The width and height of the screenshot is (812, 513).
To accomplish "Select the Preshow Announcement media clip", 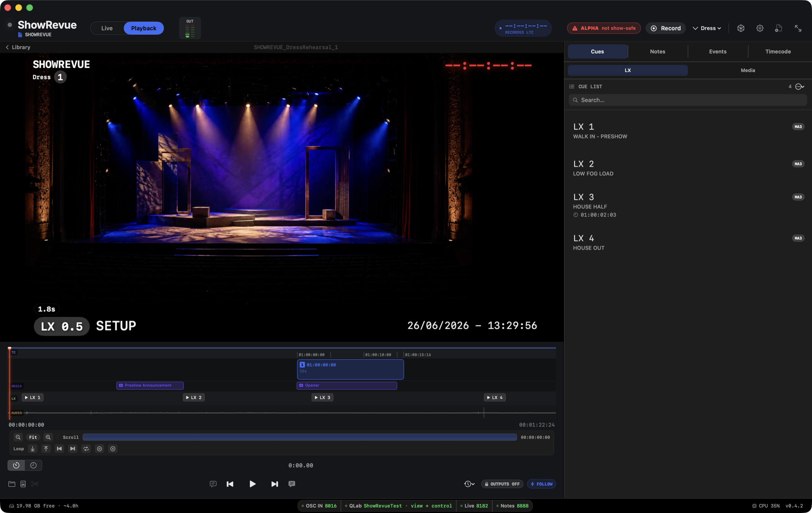I will [x=150, y=385].
